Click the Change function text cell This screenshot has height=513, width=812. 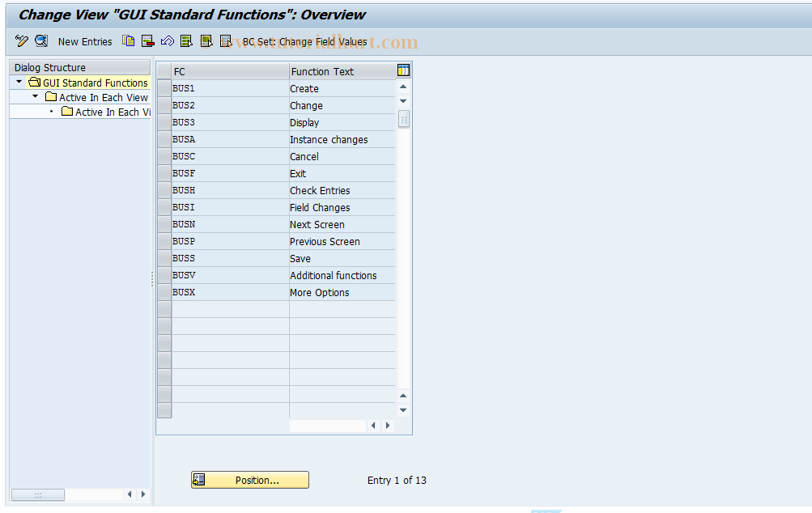click(x=342, y=106)
